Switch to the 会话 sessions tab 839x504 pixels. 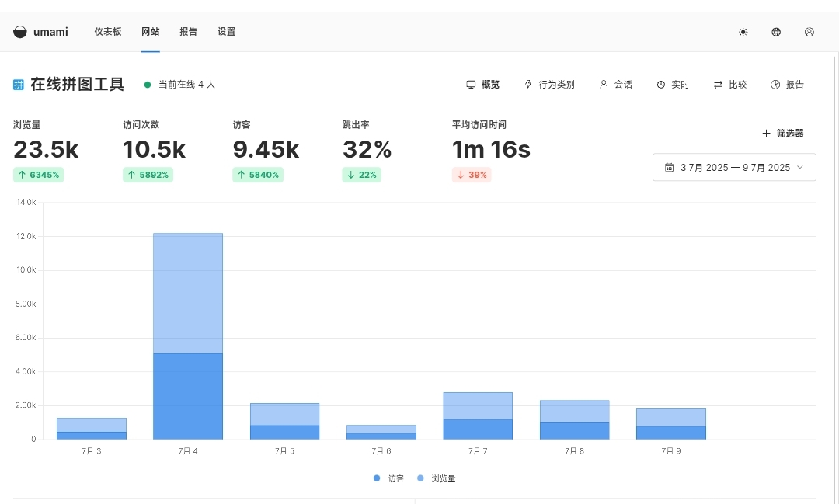click(616, 85)
